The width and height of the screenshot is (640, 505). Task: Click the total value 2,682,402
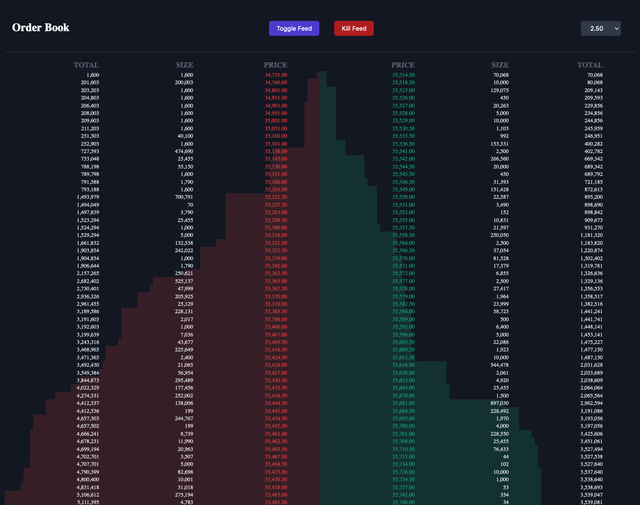[x=88, y=281]
